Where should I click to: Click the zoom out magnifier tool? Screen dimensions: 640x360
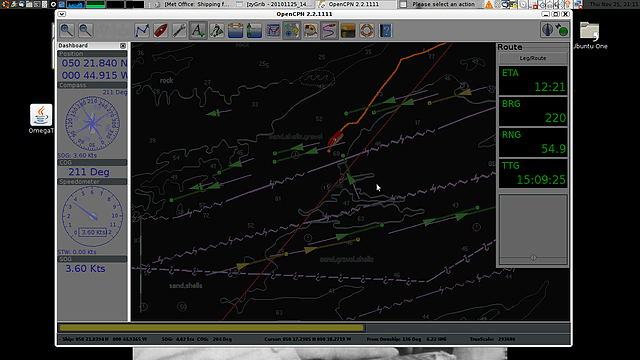click(x=86, y=31)
